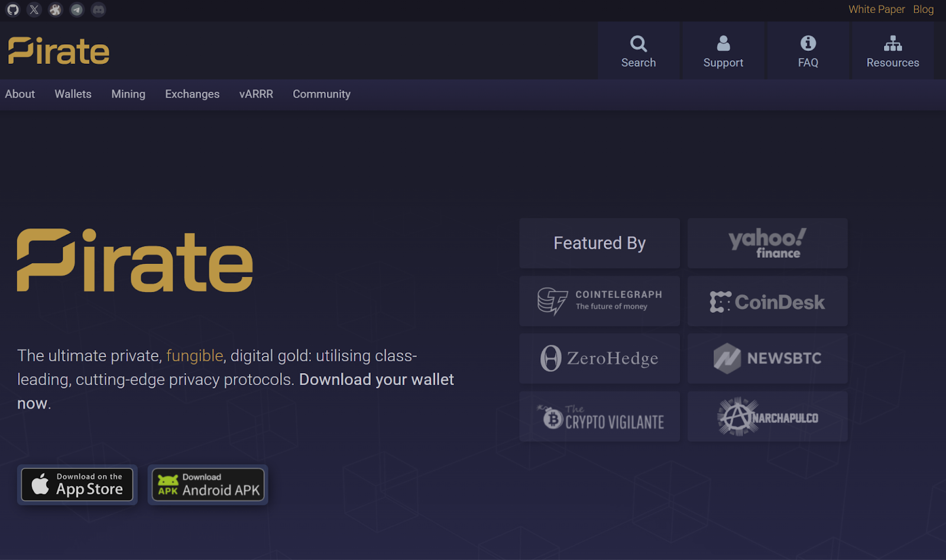
Task: Click the Download on the App Store button
Action: (x=77, y=485)
